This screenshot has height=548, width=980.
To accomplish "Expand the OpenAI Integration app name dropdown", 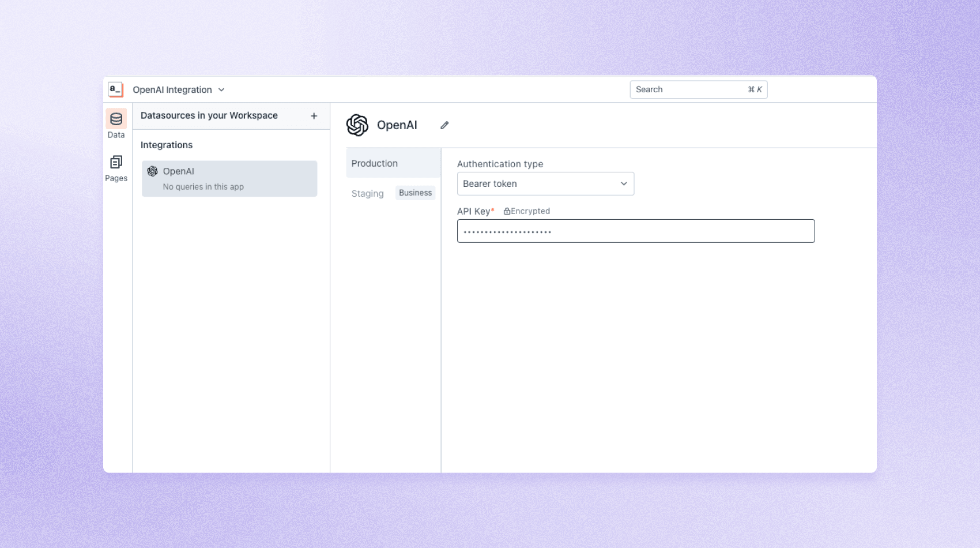I will click(x=221, y=89).
